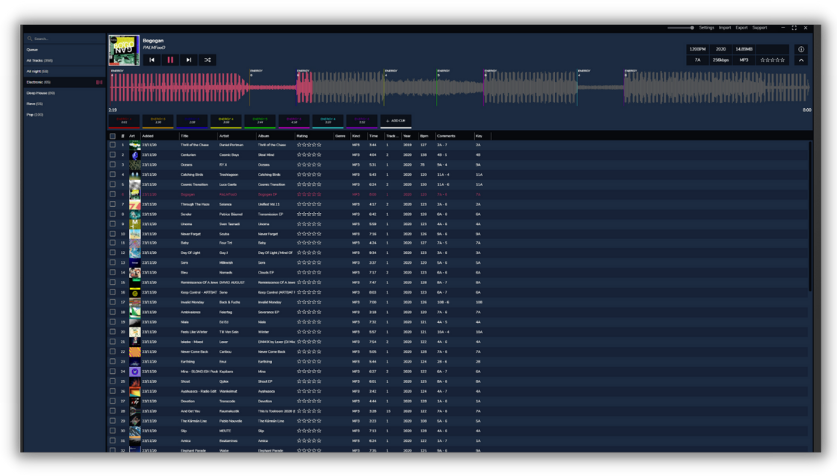Set rating stars in the player info panel
Screen dimensions: 837x476
(x=772, y=60)
